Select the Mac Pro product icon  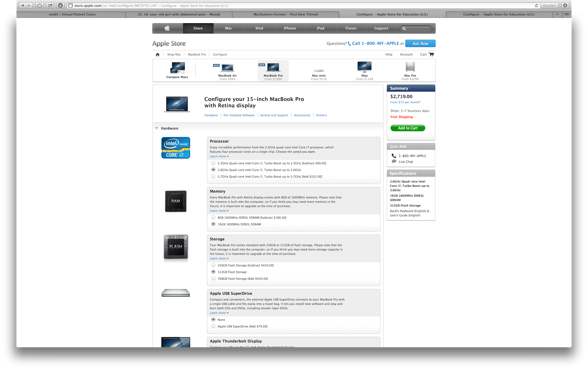tap(410, 67)
